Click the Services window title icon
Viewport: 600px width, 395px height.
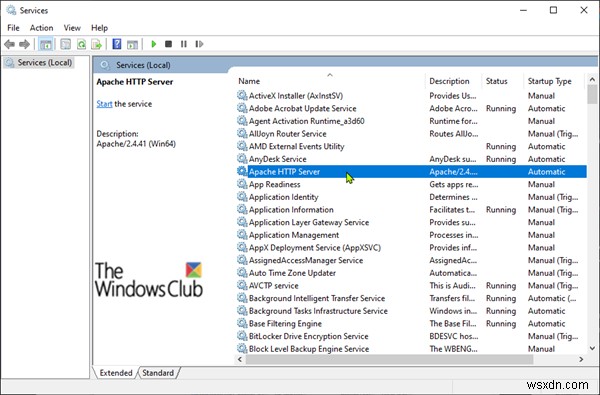[x=11, y=10]
